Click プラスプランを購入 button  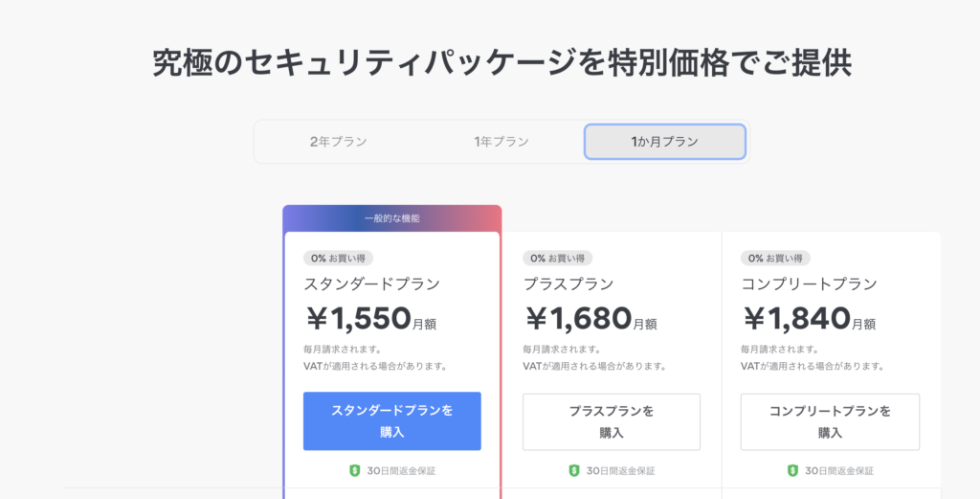pyautogui.click(x=612, y=421)
